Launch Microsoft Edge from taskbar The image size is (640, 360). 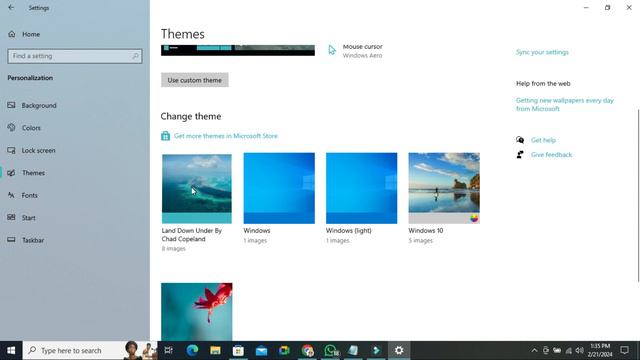point(192,350)
